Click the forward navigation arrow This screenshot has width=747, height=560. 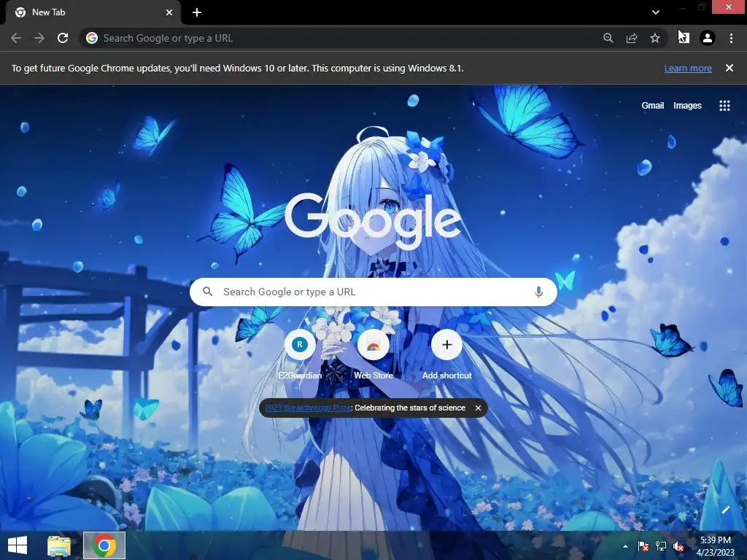click(x=39, y=38)
